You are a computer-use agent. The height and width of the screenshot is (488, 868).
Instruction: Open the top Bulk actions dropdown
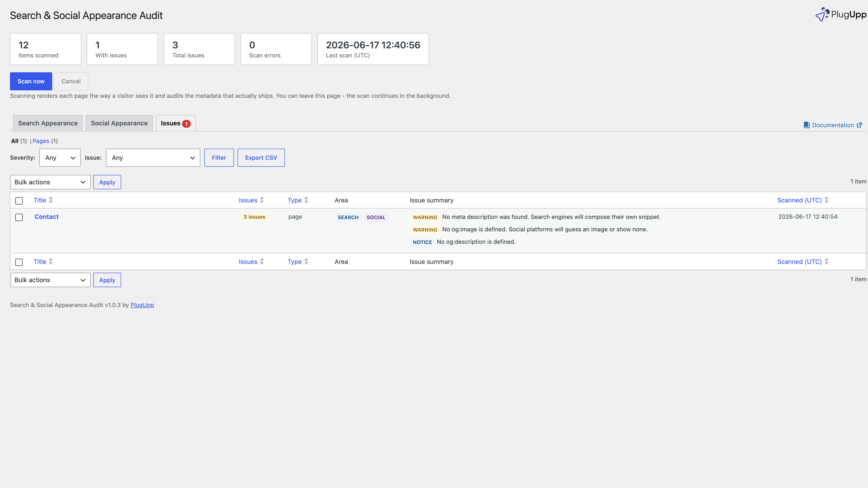click(51, 182)
